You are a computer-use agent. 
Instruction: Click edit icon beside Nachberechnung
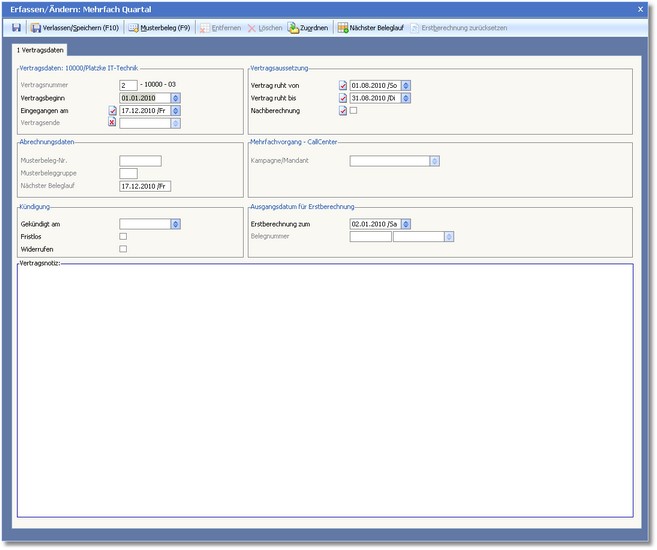click(x=343, y=111)
